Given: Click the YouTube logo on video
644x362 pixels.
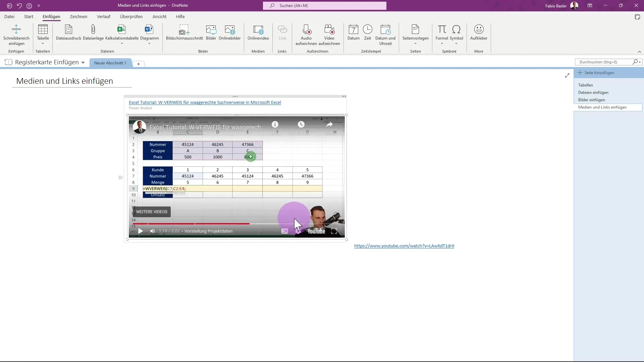Looking at the screenshot, I should pyautogui.click(x=316, y=231).
